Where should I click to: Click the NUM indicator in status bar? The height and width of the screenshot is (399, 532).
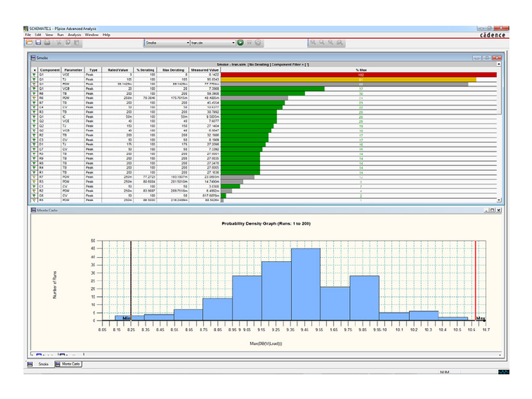click(x=444, y=372)
